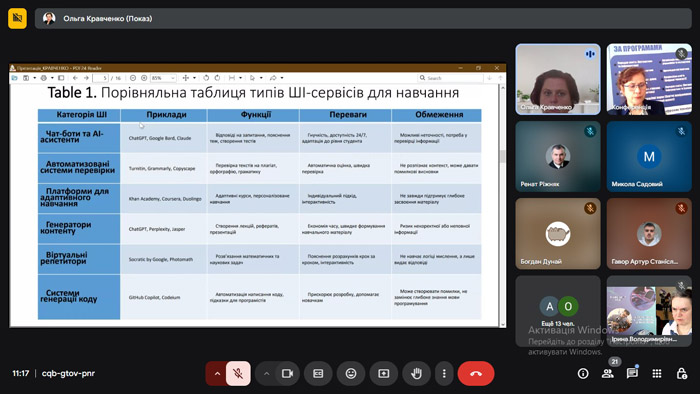Show the participants people panel
Screen dimensions: 700x394
click(x=608, y=373)
